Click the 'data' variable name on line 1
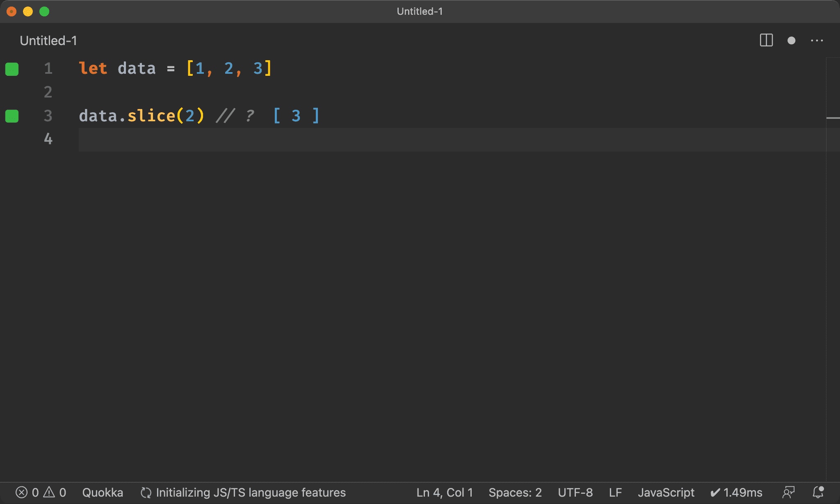The height and width of the screenshot is (504, 840). pos(137,68)
